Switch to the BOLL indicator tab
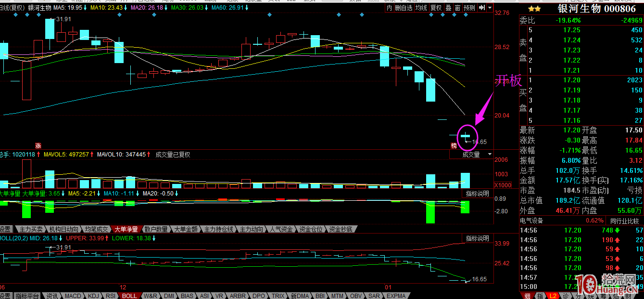The image size is (644, 299). (129, 296)
